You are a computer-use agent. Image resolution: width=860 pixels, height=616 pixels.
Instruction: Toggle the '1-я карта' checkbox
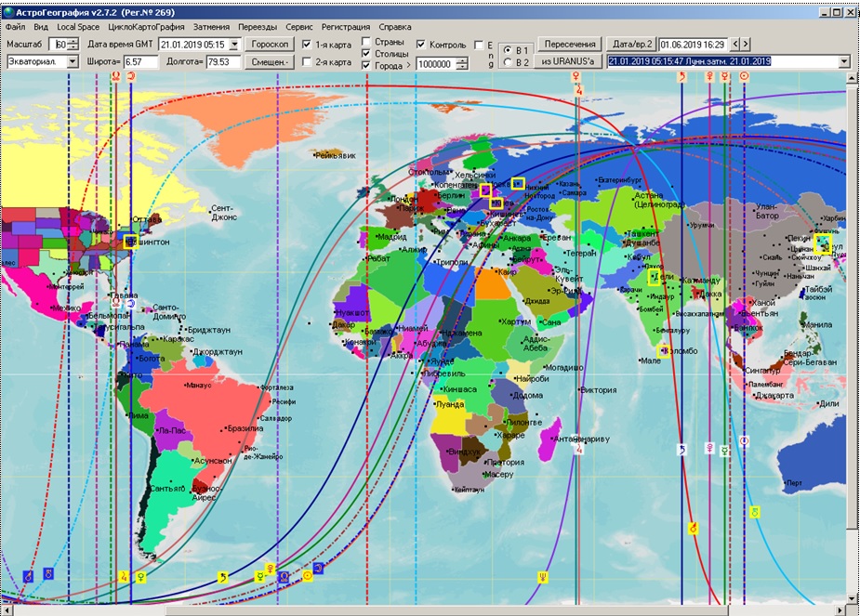pos(307,45)
